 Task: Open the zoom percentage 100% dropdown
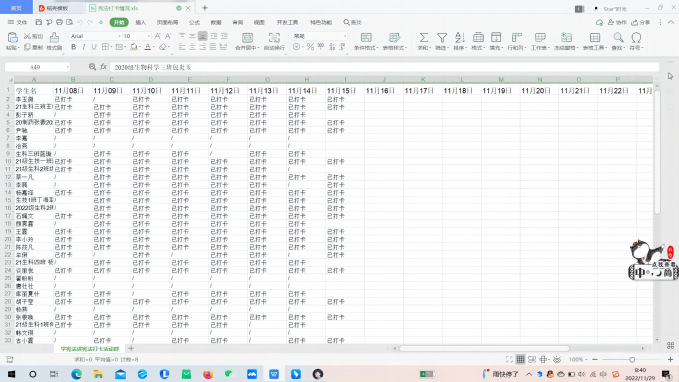(x=578, y=359)
